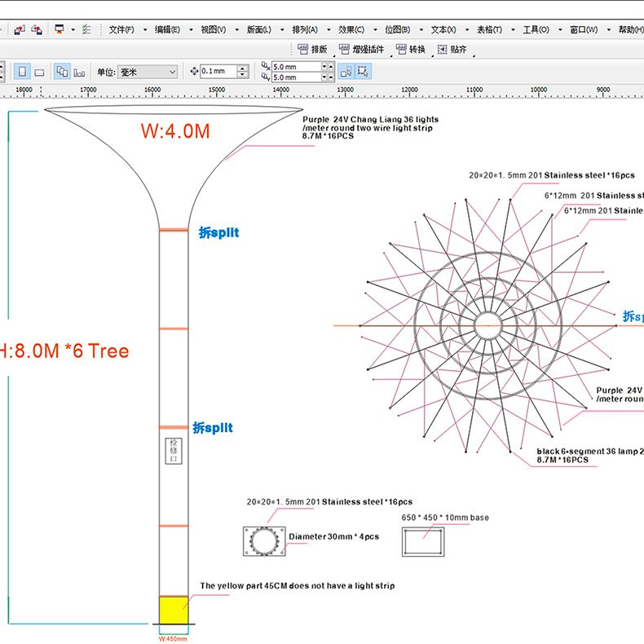This screenshot has width=644, height=644.
Task: Click the 工具(O) menu
Action: [536, 29]
